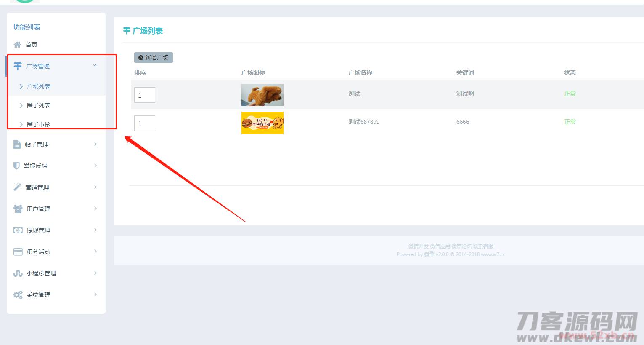Click the signpost icon for 广场管理
644x345 pixels.
point(18,66)
